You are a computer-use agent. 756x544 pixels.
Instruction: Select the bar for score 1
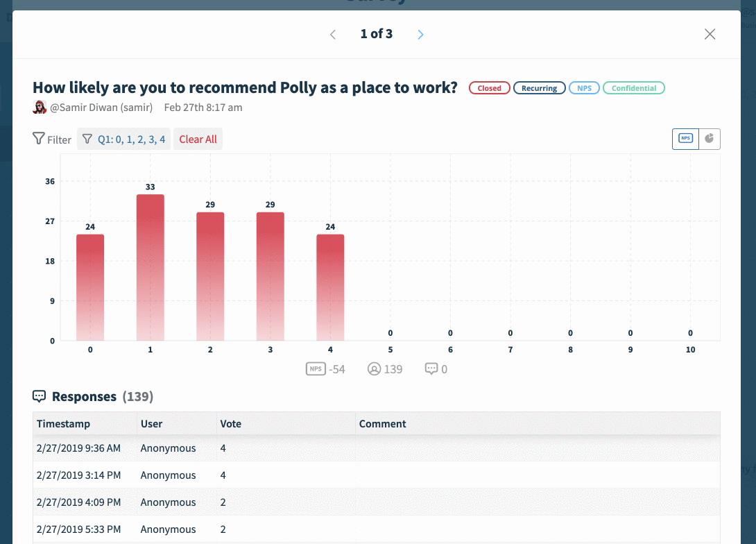coord(151,268)
